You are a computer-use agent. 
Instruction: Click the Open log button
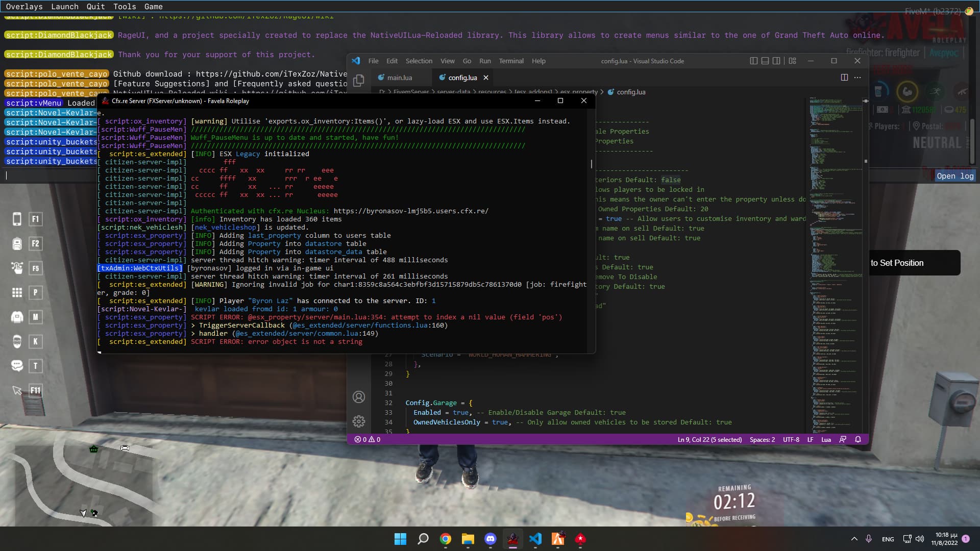click(955, 176)
